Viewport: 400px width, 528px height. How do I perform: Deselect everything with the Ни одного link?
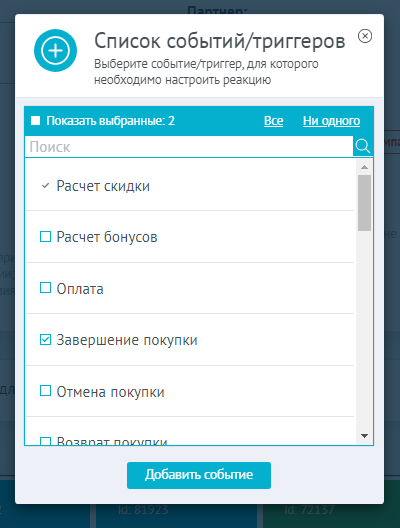pos(331,121)
